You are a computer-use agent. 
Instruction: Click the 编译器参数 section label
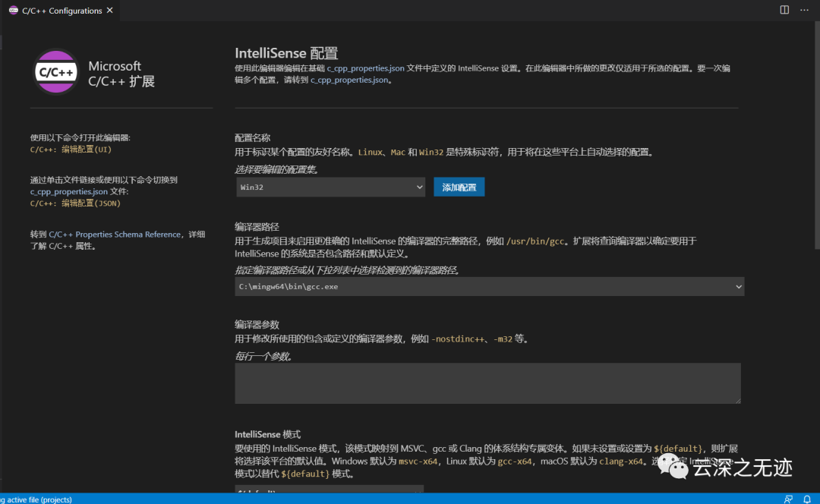[257, 325]
